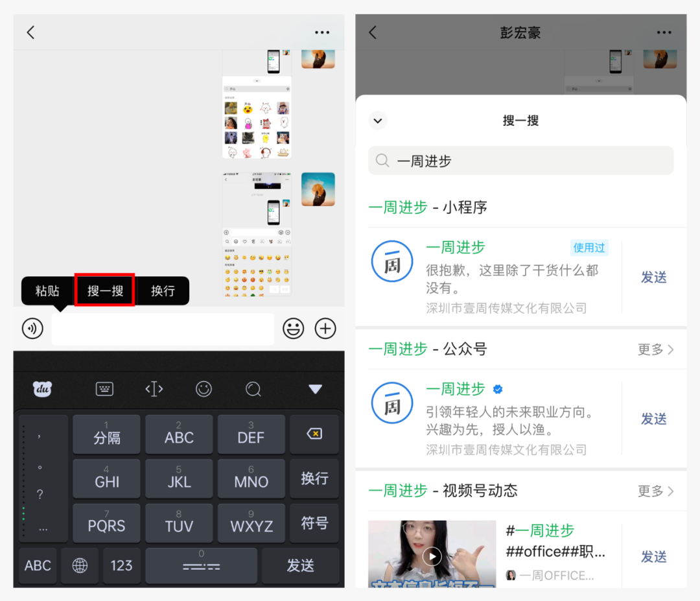Open the three-dot menu in left chat
This screenshot has height=601, width=700.
click(322, 32)
